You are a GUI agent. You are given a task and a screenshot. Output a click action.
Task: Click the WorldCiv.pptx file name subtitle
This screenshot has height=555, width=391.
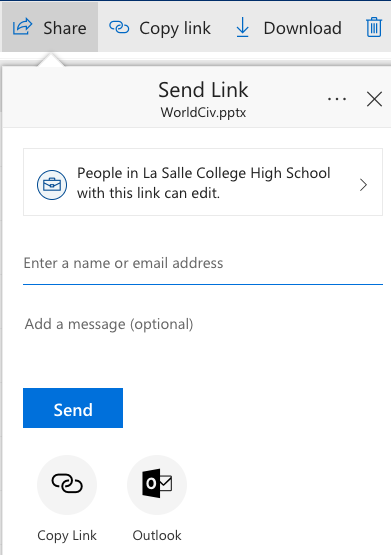point(203,113)
